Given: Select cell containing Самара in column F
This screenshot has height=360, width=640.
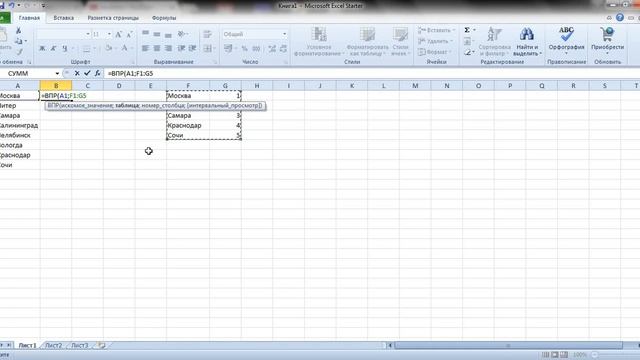Looking at the screenshot, I should (x=188, y=116).
